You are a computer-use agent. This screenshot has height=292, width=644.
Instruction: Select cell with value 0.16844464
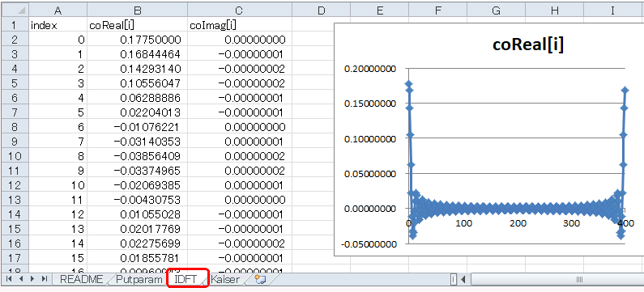[137, 54]
